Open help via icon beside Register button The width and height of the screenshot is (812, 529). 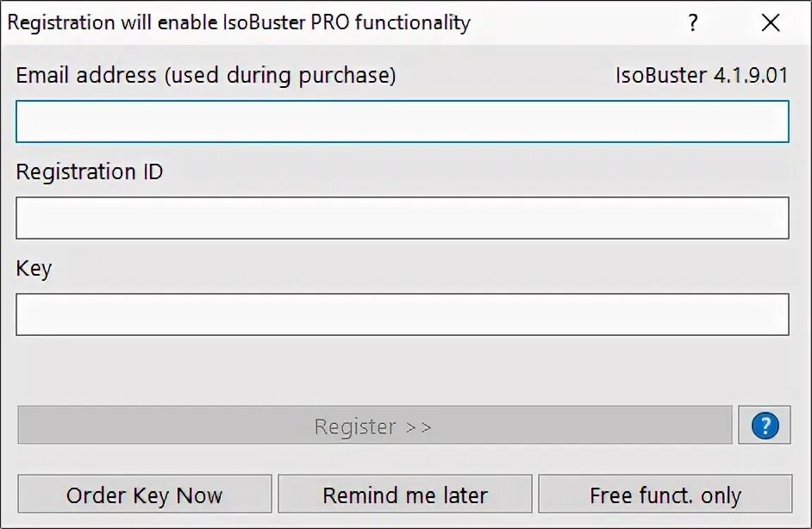pos(765,426)
